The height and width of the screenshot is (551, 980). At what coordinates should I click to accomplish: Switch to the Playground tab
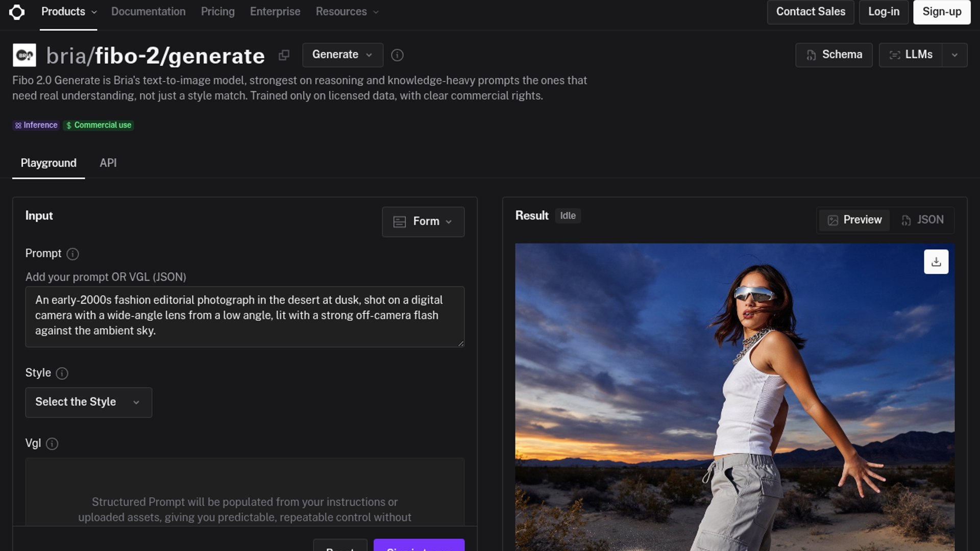[x=48, y=163]
